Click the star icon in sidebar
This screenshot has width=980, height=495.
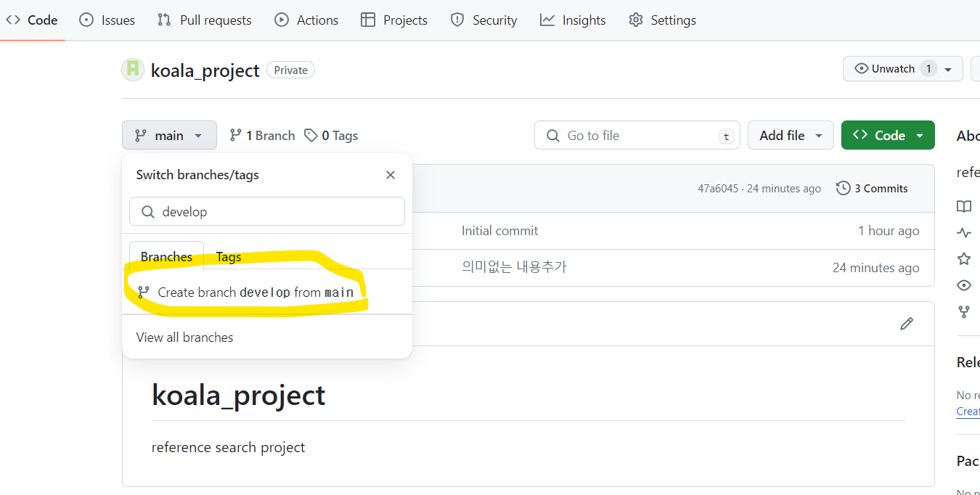pos(964,259)
